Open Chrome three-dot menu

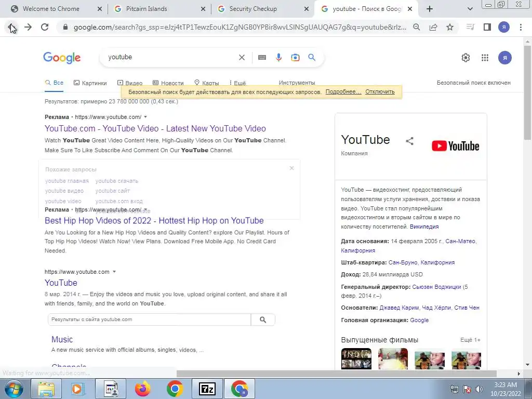pos(521,27)
